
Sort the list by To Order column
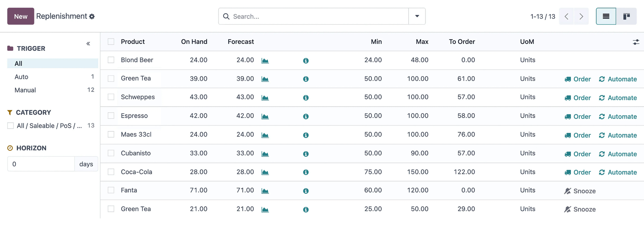point(462,42)
